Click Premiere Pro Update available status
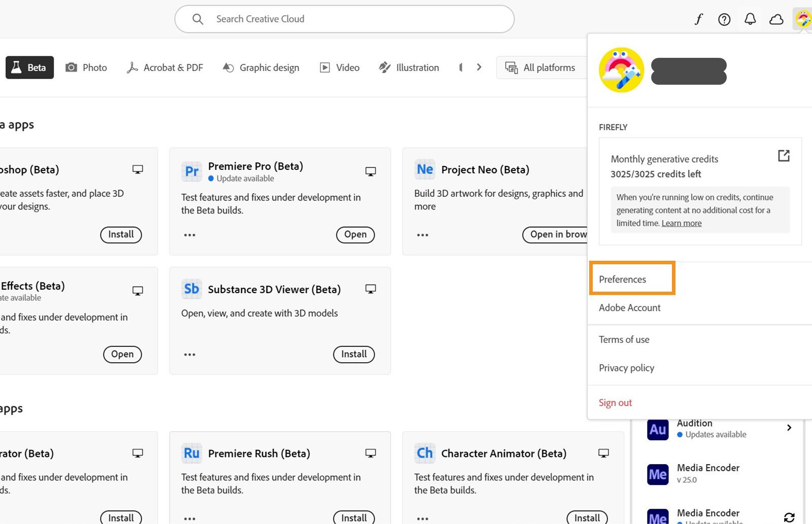 (241, 179)
